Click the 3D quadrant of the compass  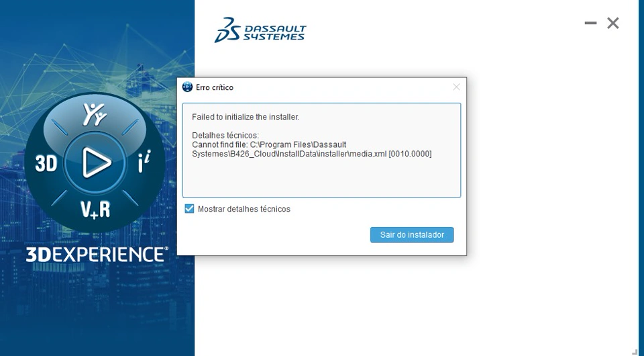(x=46, y=163)
